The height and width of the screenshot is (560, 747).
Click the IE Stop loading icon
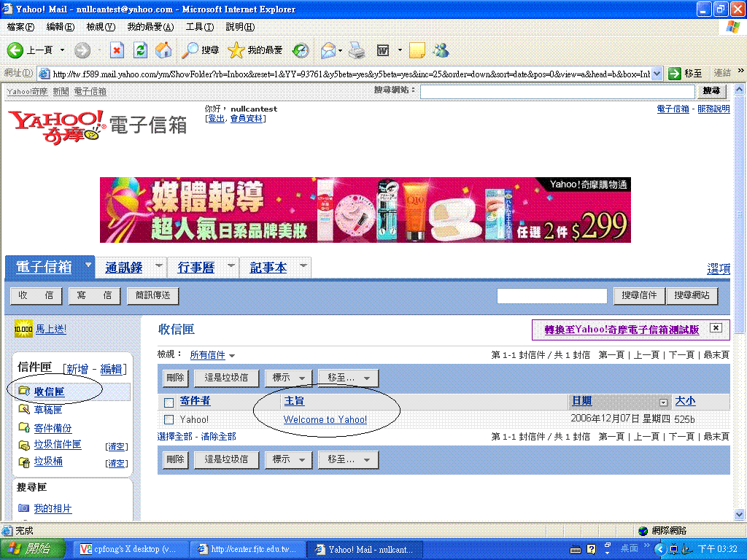(117, 50)
